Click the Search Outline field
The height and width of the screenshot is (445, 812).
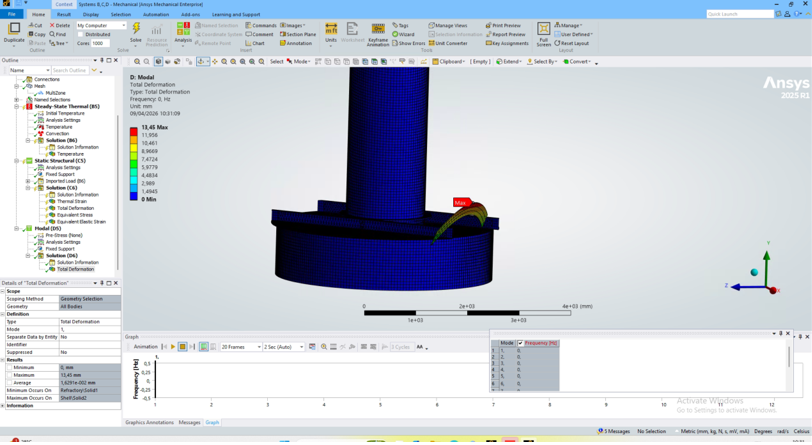[70, 70]
